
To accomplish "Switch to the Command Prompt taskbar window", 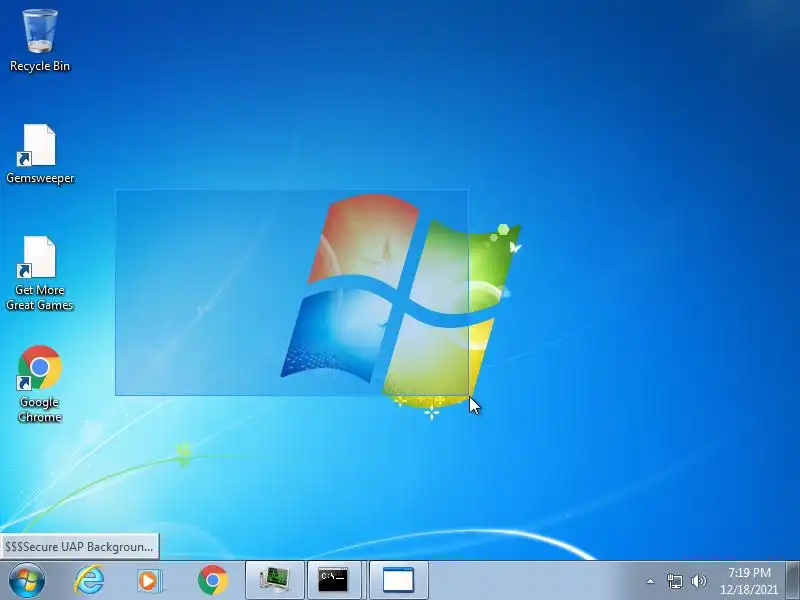I will point(334,581).
